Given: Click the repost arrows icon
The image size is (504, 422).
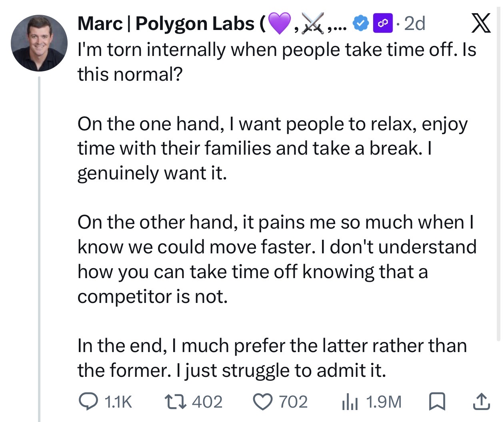Looking at the screenshot, I should point(176,402).
